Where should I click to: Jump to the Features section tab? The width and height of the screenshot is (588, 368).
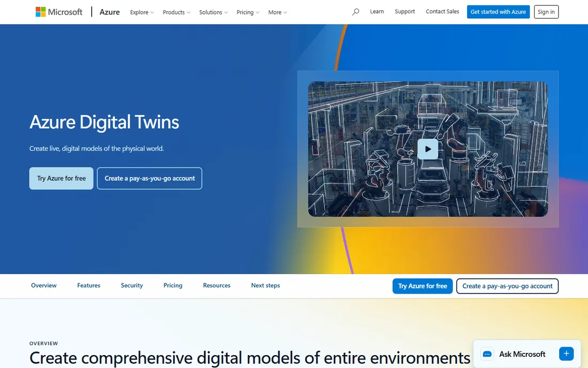coord(89,286)
